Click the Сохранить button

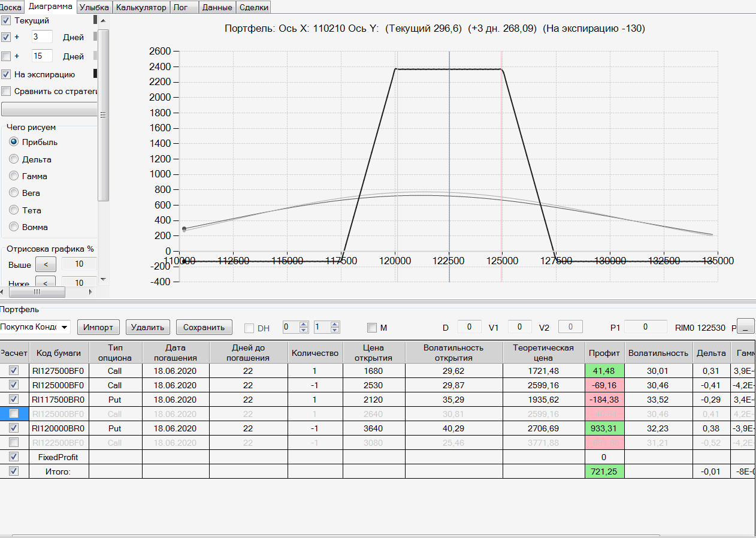tap(204, 327)
